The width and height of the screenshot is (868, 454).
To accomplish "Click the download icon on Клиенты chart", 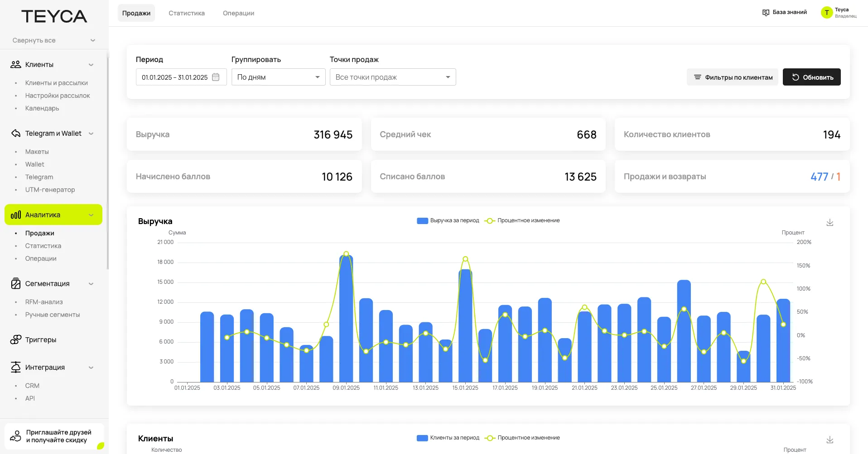I will (829, 440).
